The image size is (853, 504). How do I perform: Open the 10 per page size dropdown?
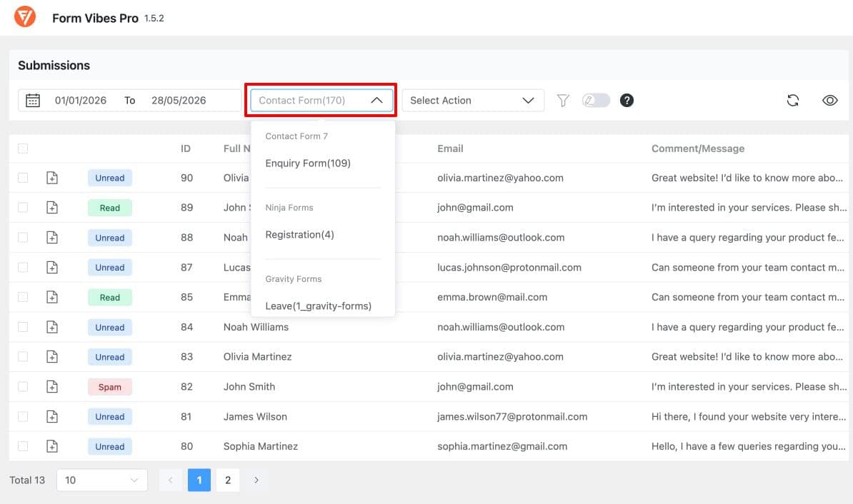click(101, 480)
